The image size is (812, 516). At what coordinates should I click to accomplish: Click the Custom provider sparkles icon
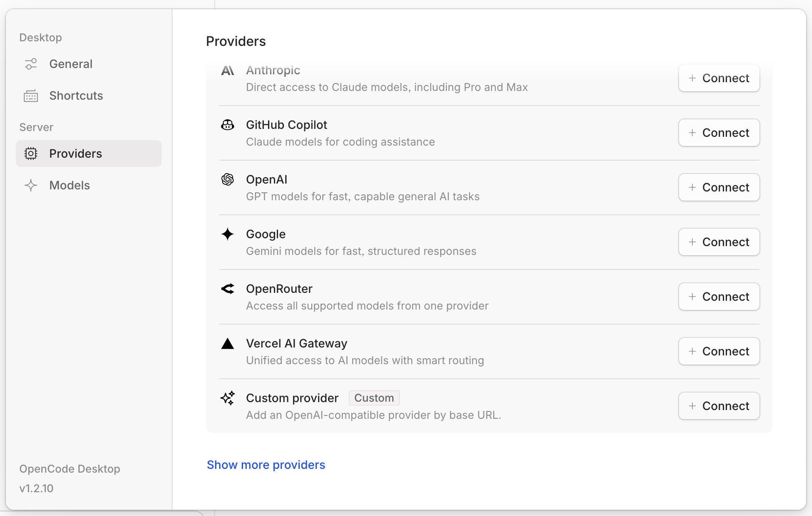coord(228,398)
